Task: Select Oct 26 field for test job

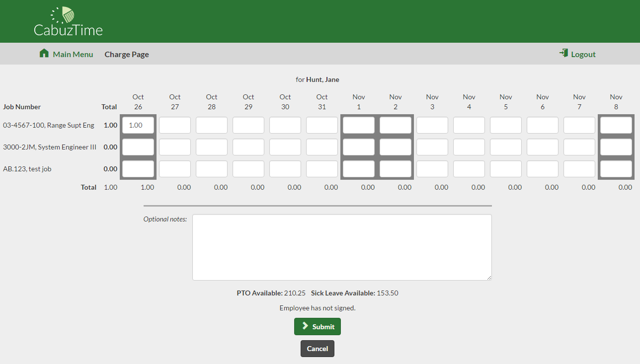Action: click(138, 169)
